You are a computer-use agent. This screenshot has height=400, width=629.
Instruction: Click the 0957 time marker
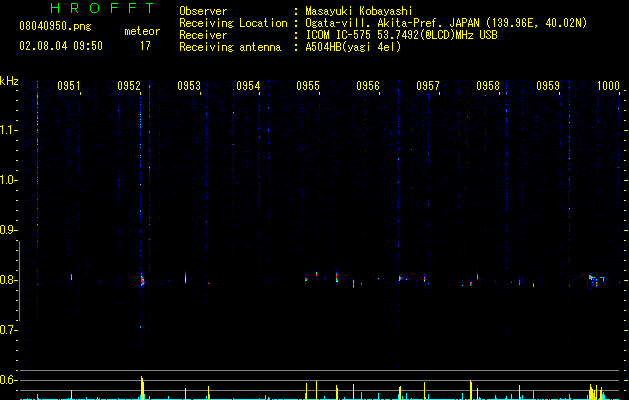click(x=428, y=86)
